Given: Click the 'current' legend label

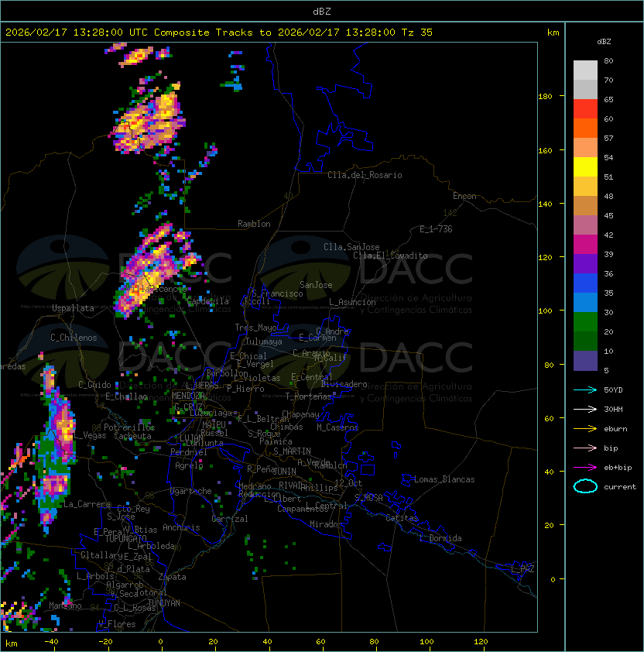Looking at the screenshot, I should 620,487.
